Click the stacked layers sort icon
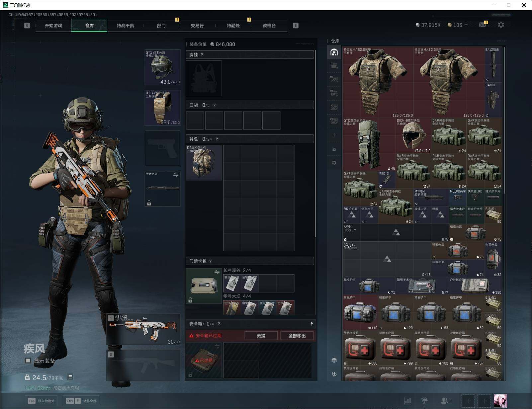532x409 pixels. tap(334, 360)
